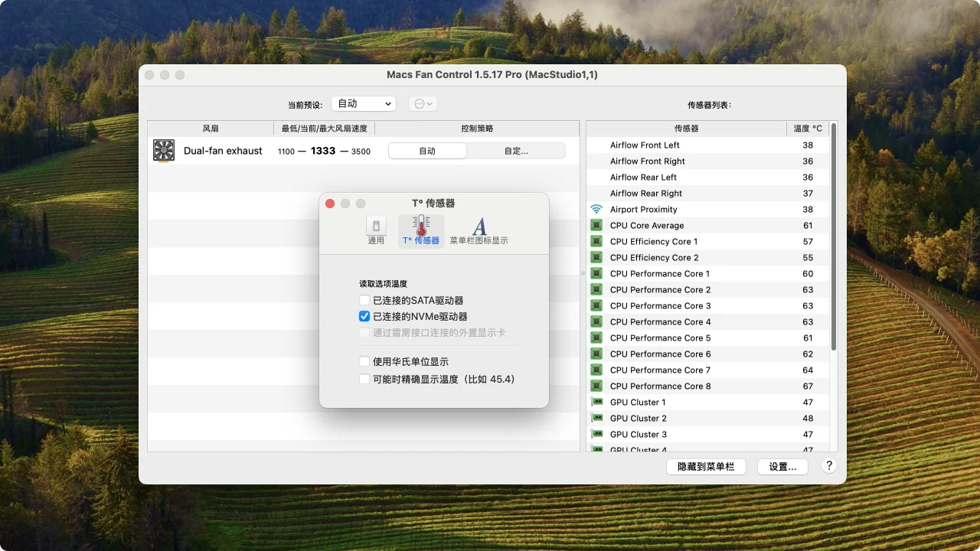Open the preset ellipsis actions dropdown
Image resolution: width=980 pixels, height=551 pixels.
[x=423, y=103]
